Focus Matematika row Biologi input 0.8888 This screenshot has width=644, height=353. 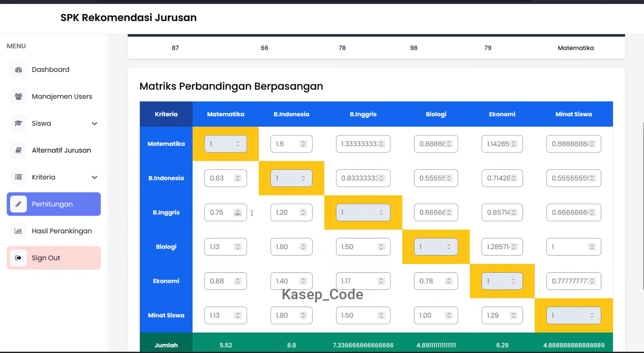[x=436, y=144]
